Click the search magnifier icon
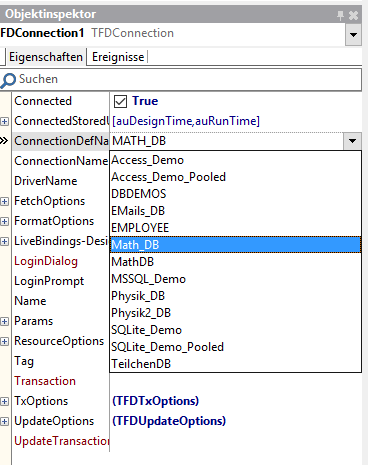Viewport: 376px width, 465px height. click(8, 80)
